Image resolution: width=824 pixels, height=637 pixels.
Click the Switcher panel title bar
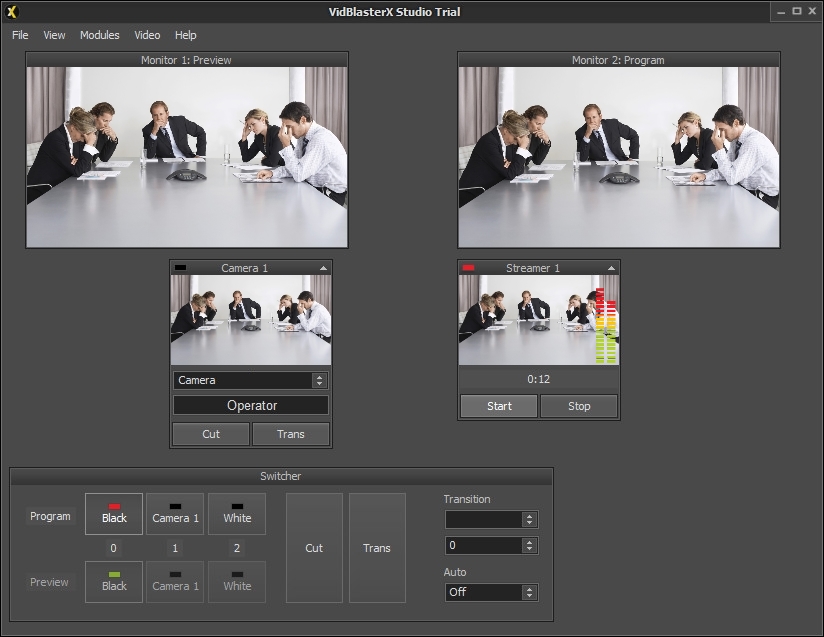(x=281, y=476)
